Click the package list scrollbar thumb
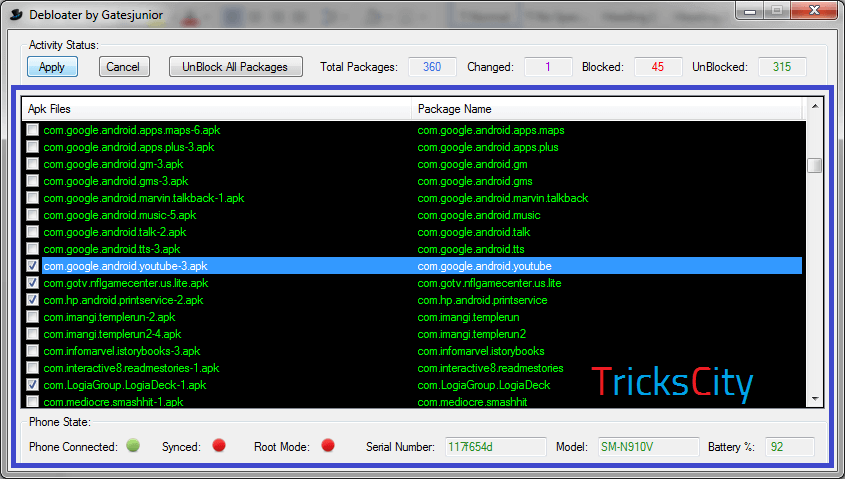 815,165
